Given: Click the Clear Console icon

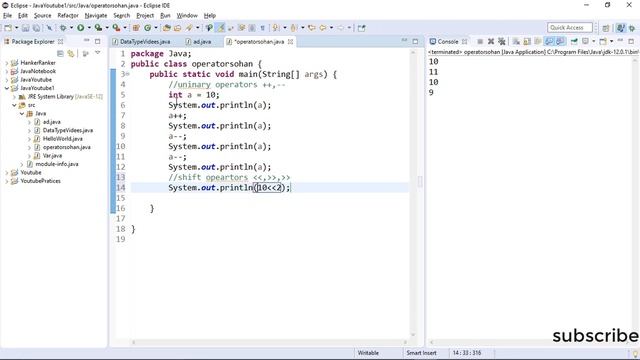Looking at the screenshot, I should pyautogui.click(x=516, y=41).
